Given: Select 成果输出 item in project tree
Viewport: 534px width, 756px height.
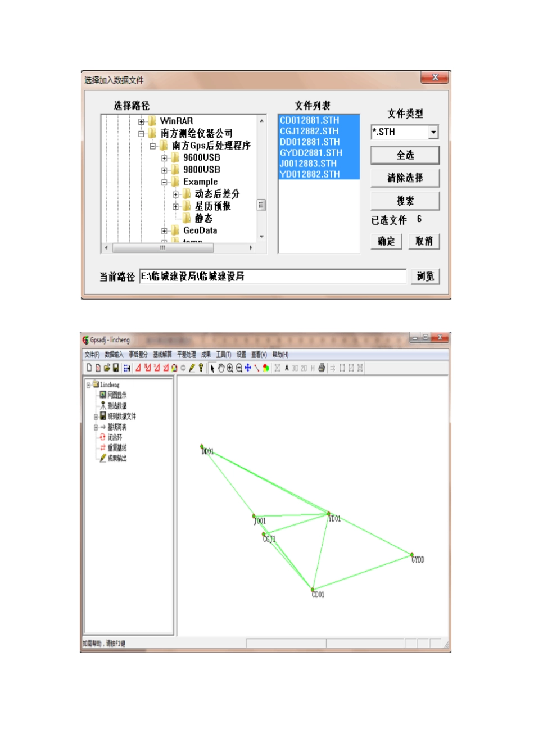Looking at the screenshot, I should [x=117, y=458].
